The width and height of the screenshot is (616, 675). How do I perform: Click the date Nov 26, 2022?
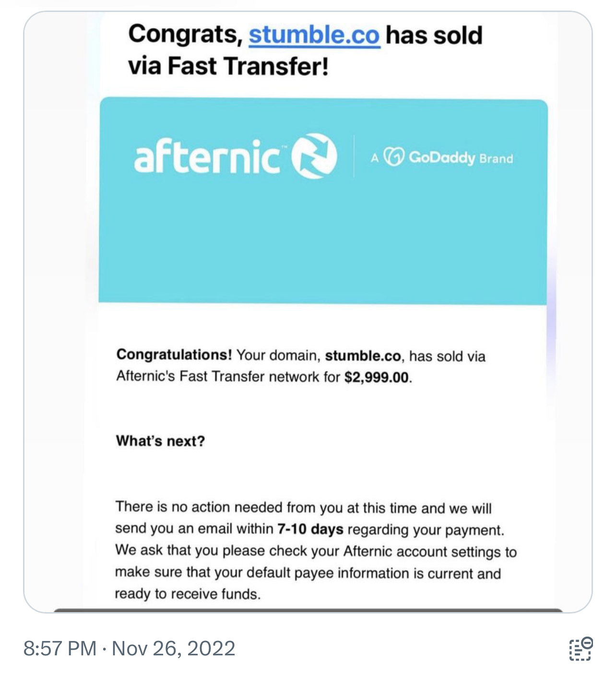point(173,648)
